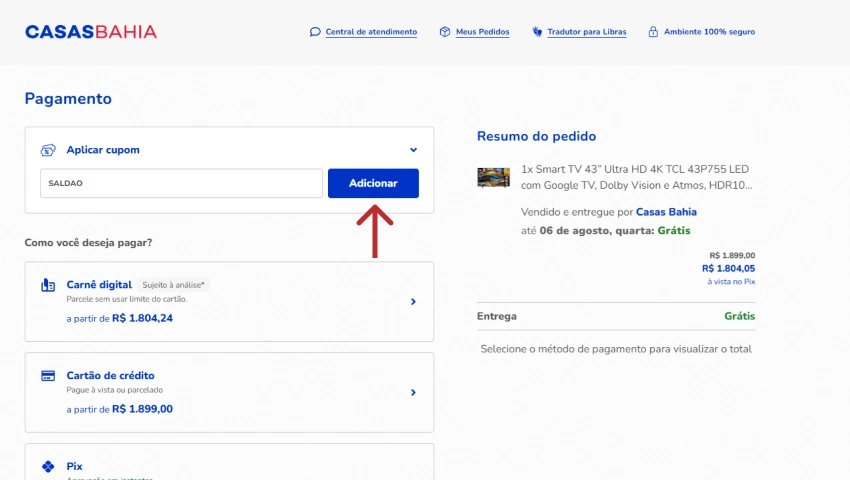The height and width of the screenshot is (480, 850).
Task: Click the Pix price R$ 1.804,05
Action: click(x=728, y=268)
